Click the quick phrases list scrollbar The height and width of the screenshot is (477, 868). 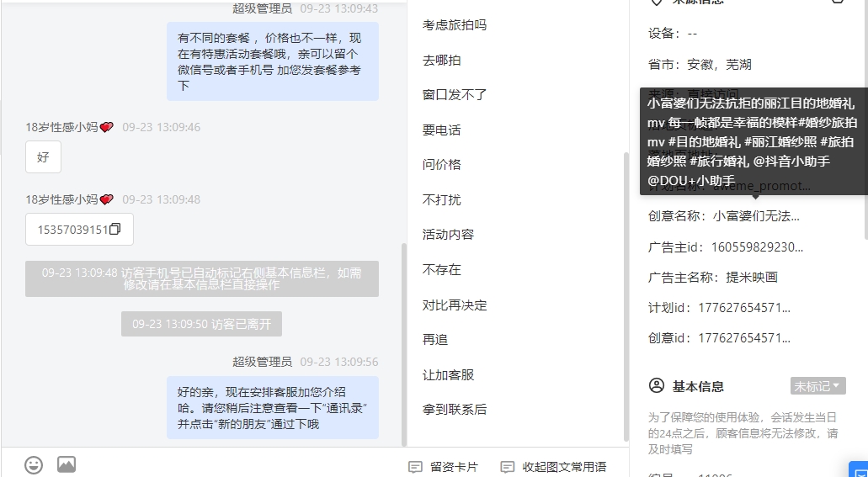click(x=626, y=296)
